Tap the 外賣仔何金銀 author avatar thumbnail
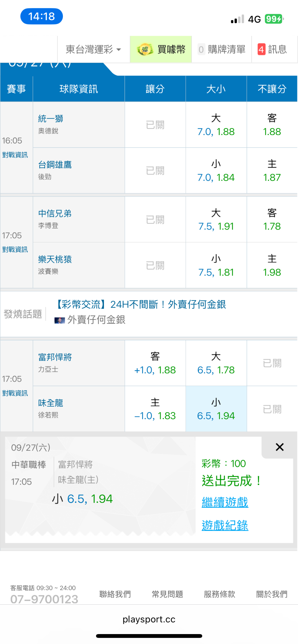The image size is (298, 644). click(x=60, y=320)
